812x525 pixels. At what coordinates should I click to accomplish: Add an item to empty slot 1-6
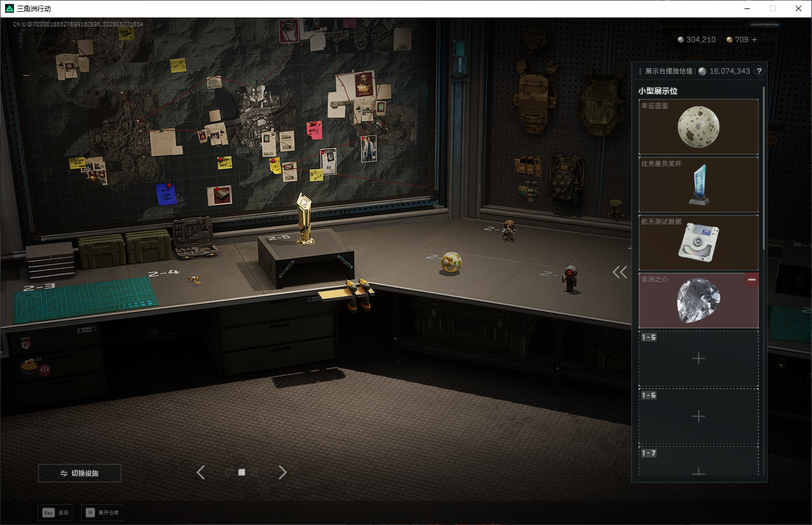698,416
